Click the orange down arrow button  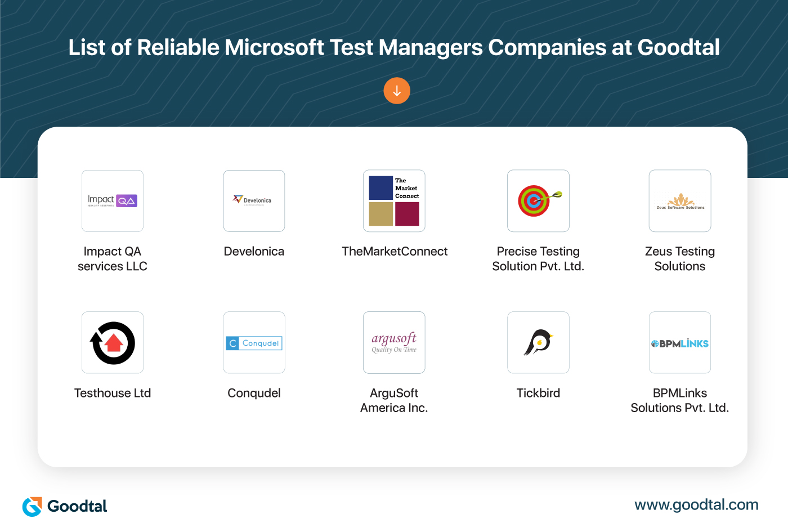click(397, 91)
